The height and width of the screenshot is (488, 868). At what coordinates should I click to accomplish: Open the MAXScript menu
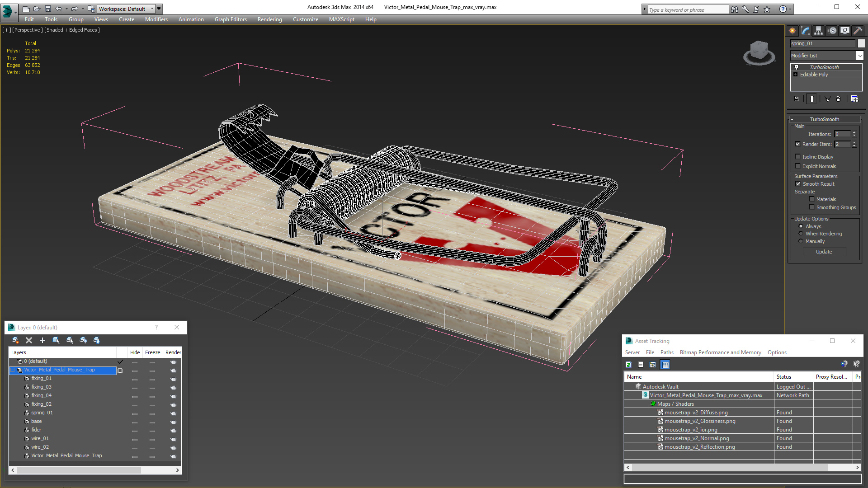[x=341, y=19]
